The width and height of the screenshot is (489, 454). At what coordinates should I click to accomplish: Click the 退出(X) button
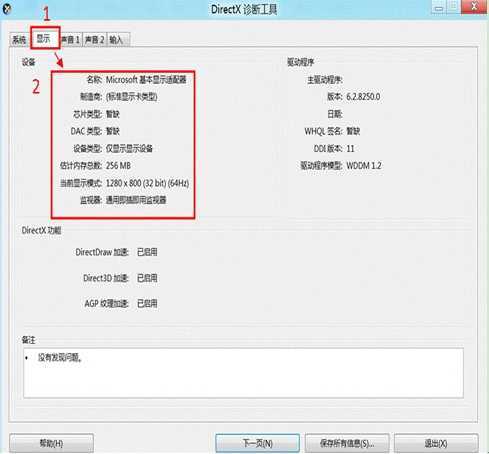point(436,443)
